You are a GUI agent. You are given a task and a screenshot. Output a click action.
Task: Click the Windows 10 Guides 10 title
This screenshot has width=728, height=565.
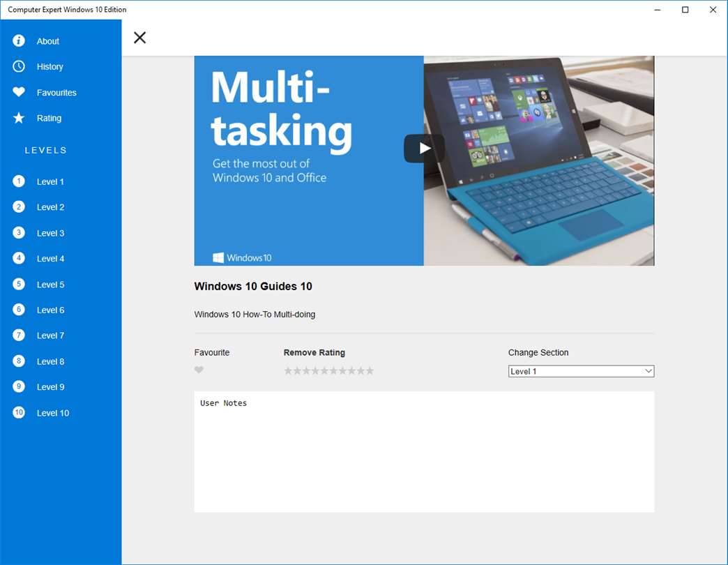point(253,287)
